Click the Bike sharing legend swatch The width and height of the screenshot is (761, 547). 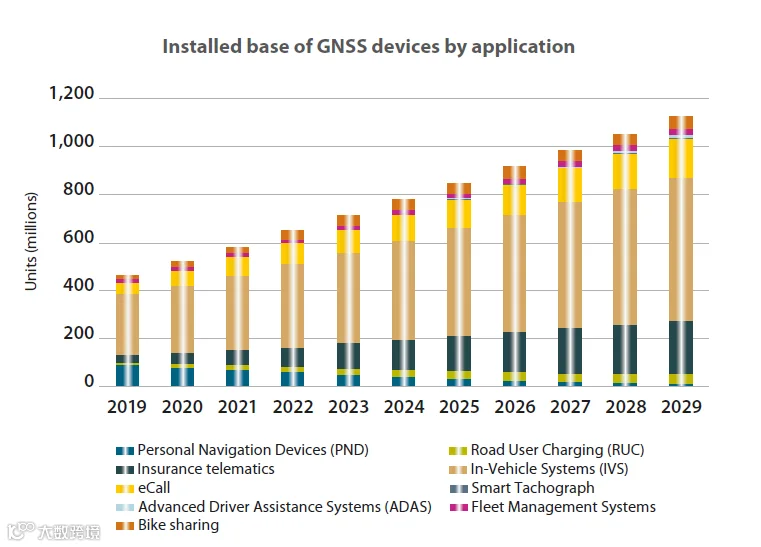click(125, 526)
